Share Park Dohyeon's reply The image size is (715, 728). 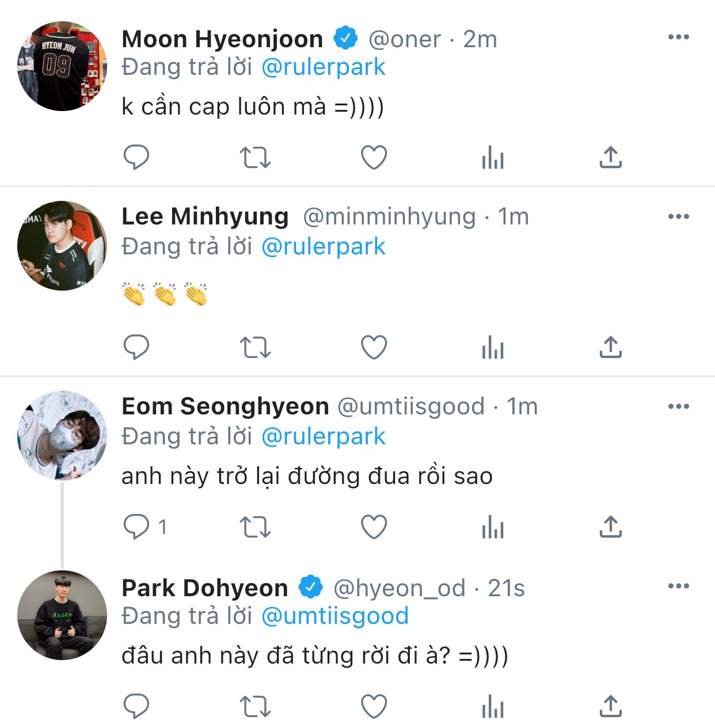pyautogui.click(x=611, y=706)
